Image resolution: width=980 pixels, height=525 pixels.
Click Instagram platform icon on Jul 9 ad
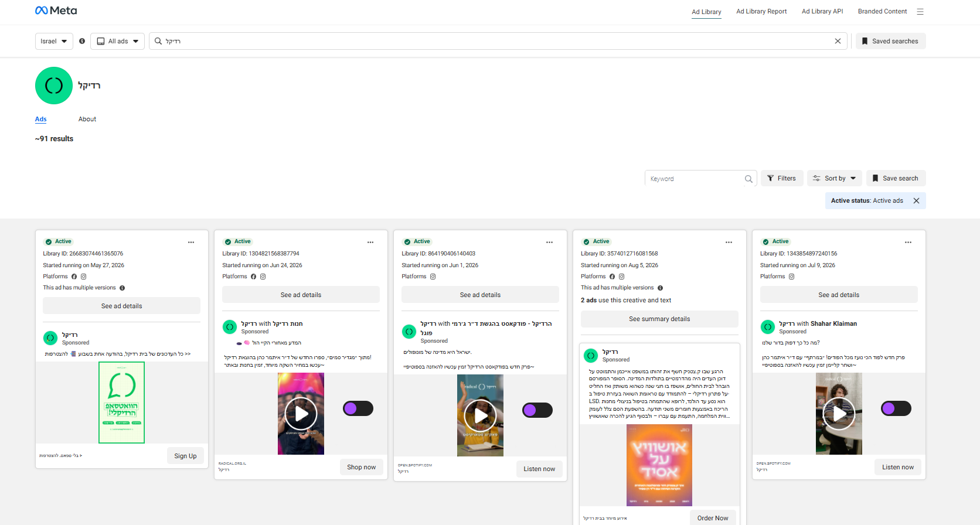pyautogui.click(x=792, y=277)
